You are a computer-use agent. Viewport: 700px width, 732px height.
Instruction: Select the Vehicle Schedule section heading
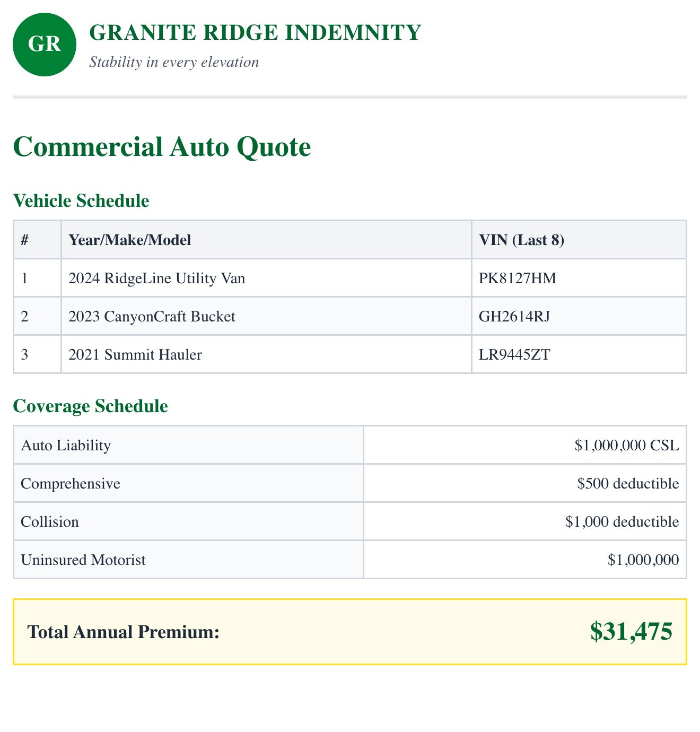pyautogui.click(x=81, y=201)
